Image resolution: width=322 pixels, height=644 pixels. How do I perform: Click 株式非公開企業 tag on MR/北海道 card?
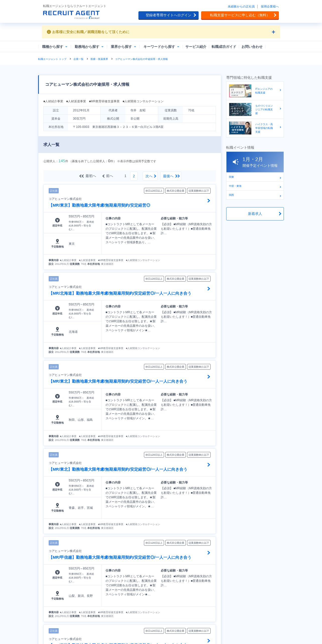[176, 279]
